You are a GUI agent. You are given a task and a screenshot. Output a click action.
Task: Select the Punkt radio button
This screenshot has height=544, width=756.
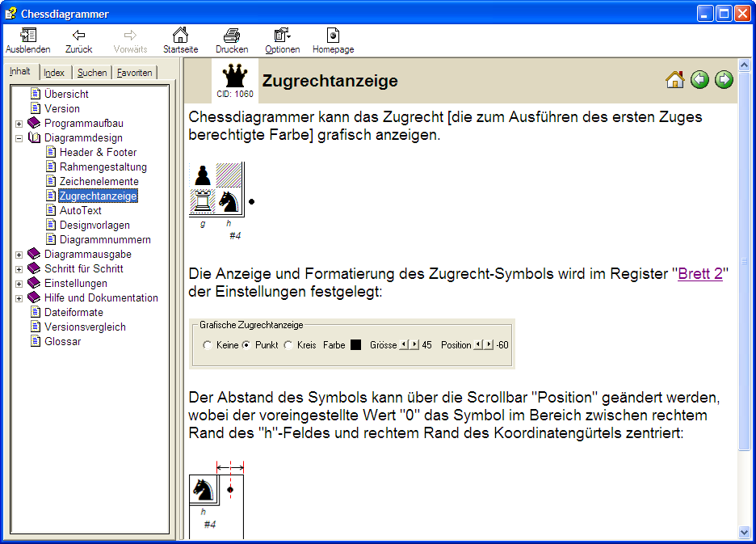[246, 345]
